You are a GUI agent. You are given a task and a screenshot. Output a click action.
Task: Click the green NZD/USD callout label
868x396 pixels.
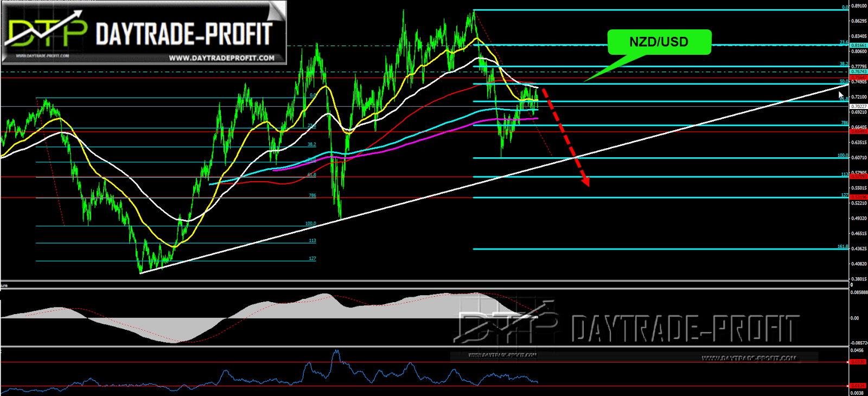pos(659,42)
